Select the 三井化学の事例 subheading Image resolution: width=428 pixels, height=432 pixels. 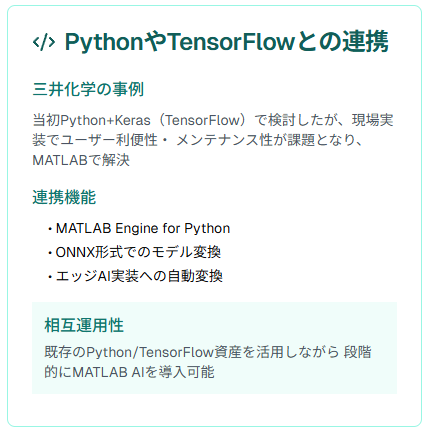pyautogui.click(x=88, y=89)
